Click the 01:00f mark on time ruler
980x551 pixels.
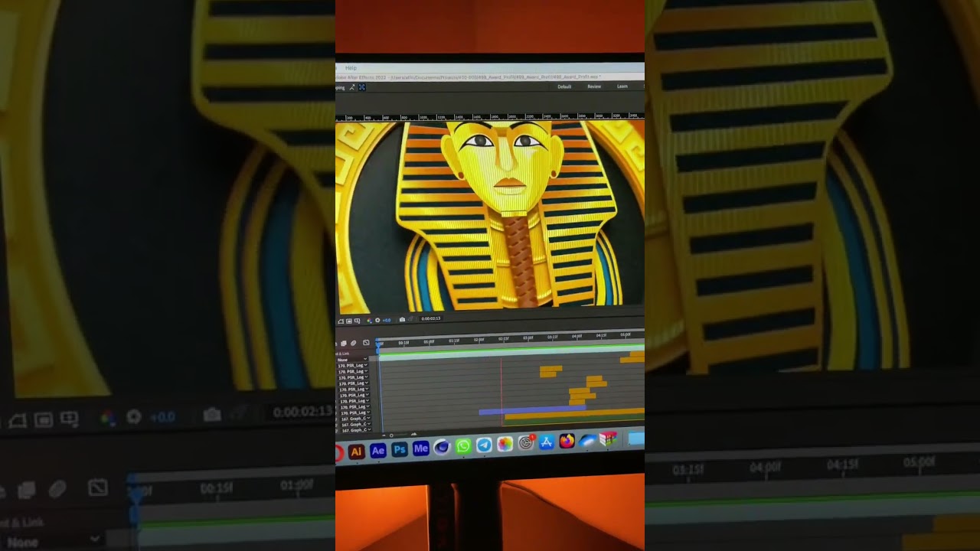click(x=429, y=342)
